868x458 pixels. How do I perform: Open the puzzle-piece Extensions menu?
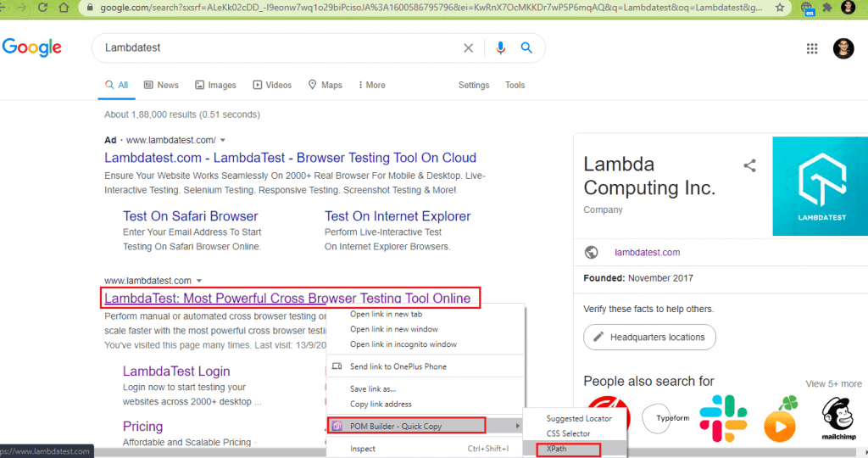click(x=827, y=7)
